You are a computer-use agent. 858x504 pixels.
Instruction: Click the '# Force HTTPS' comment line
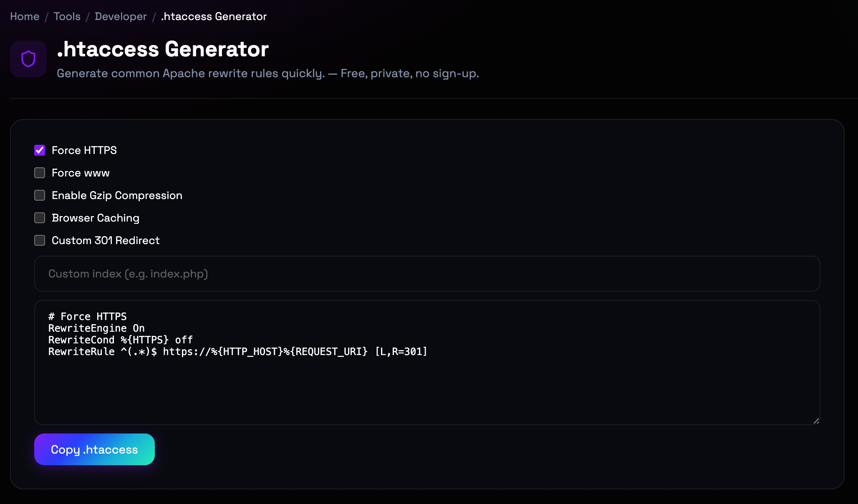[x=87, y=316]
